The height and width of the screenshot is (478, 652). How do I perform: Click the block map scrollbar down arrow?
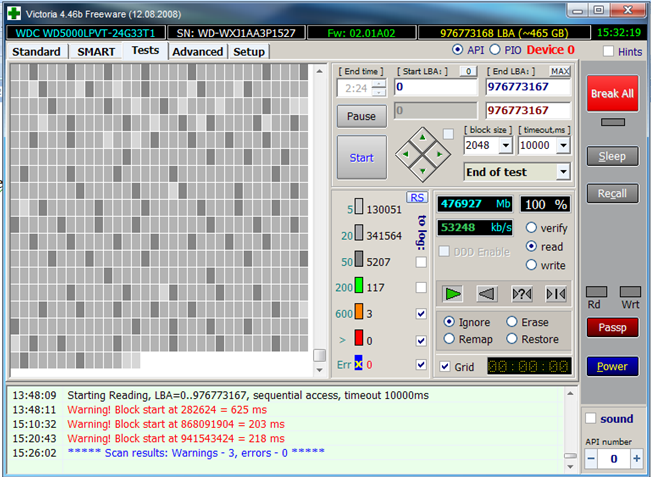tap(319, 370)
